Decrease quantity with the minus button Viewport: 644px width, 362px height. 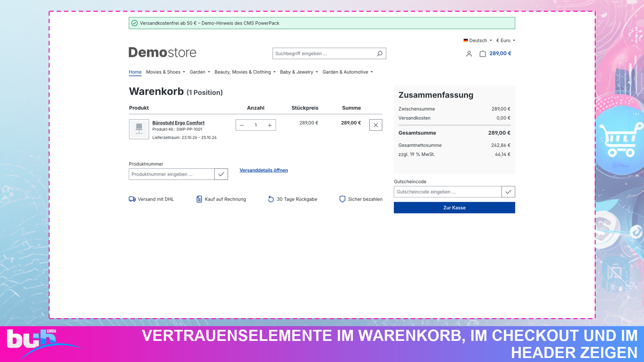coord(241,125)
